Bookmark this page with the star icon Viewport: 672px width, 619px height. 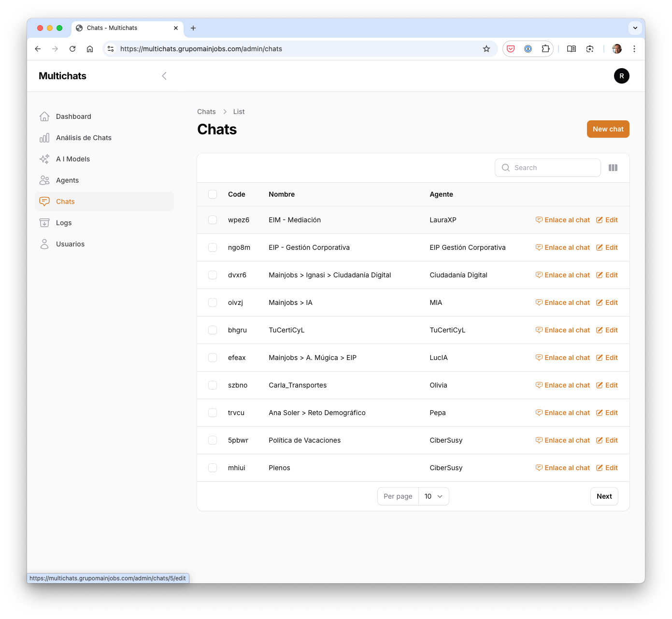tap(486, 49)
